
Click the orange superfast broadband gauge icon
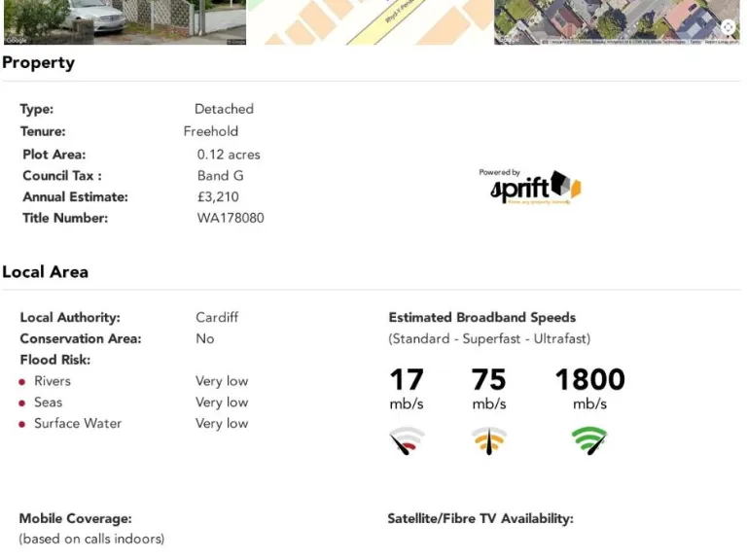tap(489, 440)
